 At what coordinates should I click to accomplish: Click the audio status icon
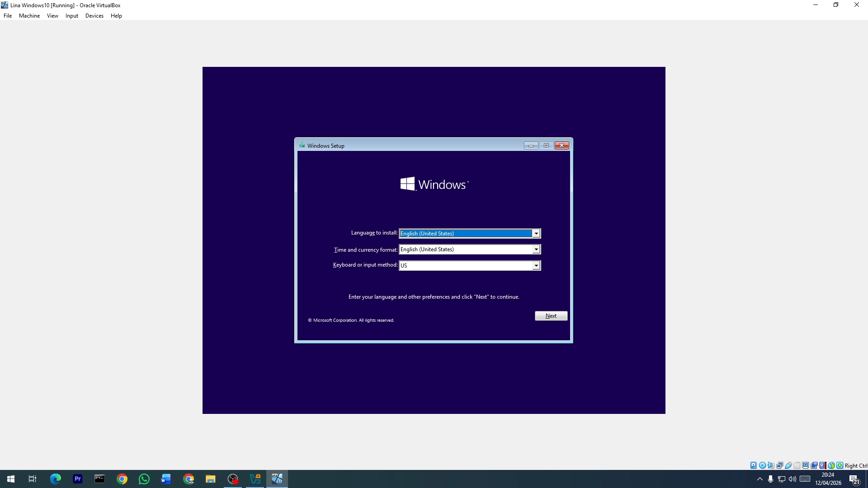coord(771,465)
